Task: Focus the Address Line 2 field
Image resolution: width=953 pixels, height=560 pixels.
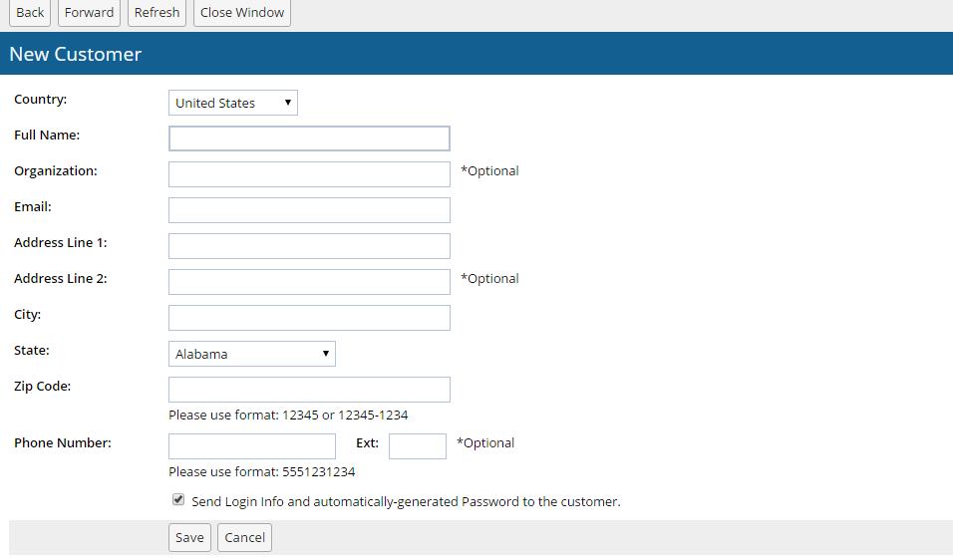Action: (309, 282)
